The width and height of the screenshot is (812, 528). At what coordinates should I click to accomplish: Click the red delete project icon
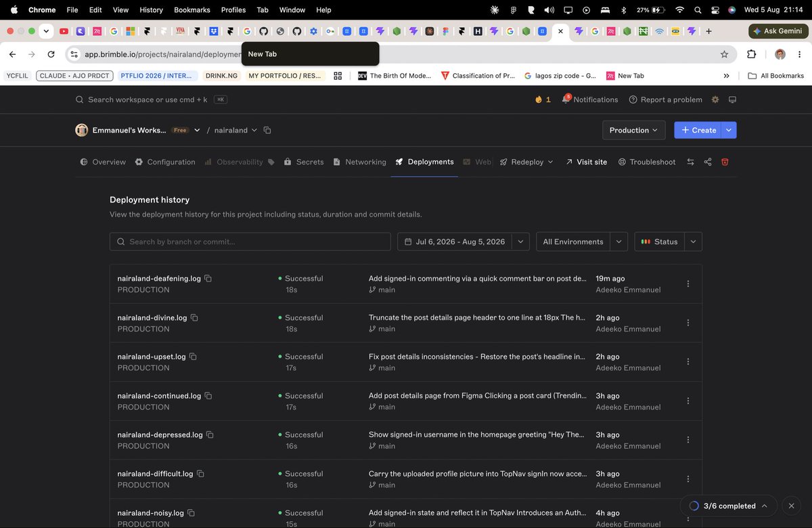click(x=725, y=162)
